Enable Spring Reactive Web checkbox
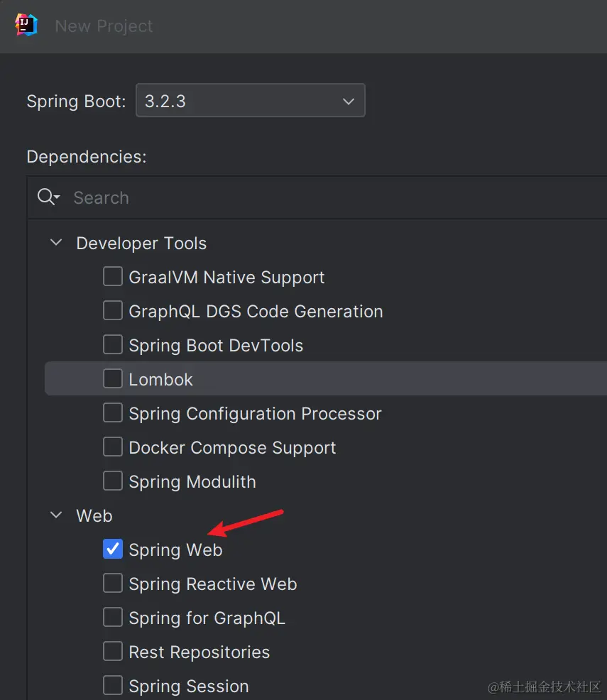This screenshot has width=607, height=700. point(112,583)
